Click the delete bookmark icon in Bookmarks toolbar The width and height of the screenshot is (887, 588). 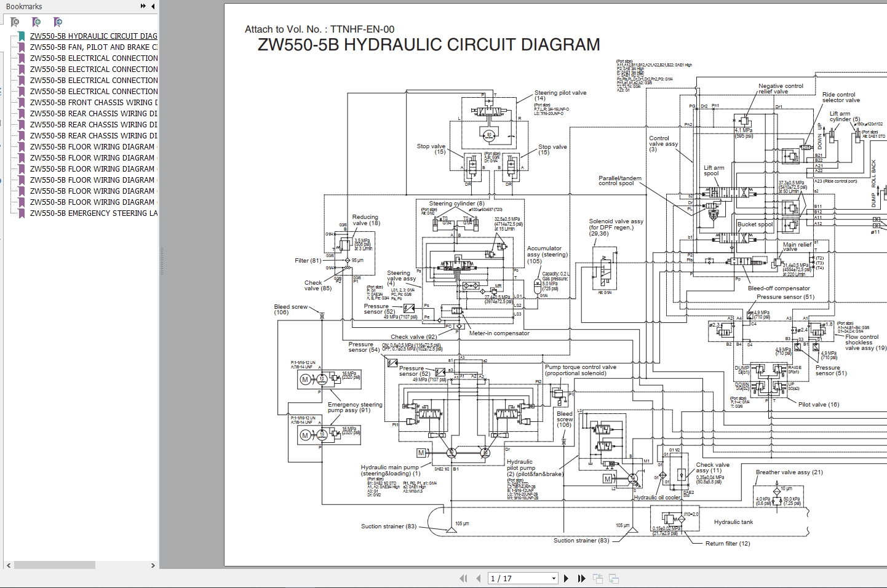pyautogui.click(x=15, y=22)
